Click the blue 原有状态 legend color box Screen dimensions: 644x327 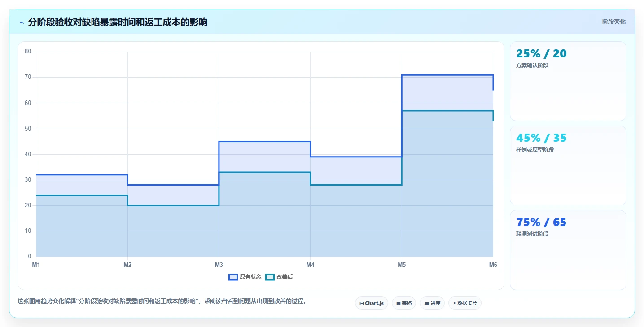(233, 277)
